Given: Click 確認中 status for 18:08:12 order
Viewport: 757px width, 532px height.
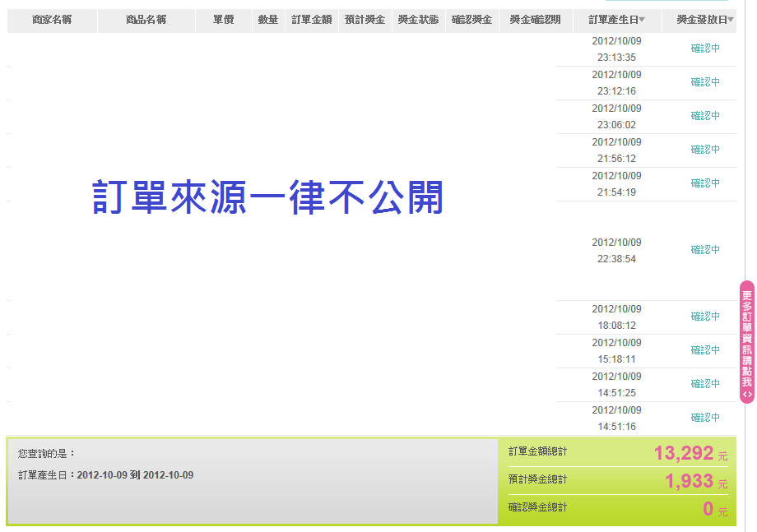Looking at the screenshot, I should [x=705, y=317].
